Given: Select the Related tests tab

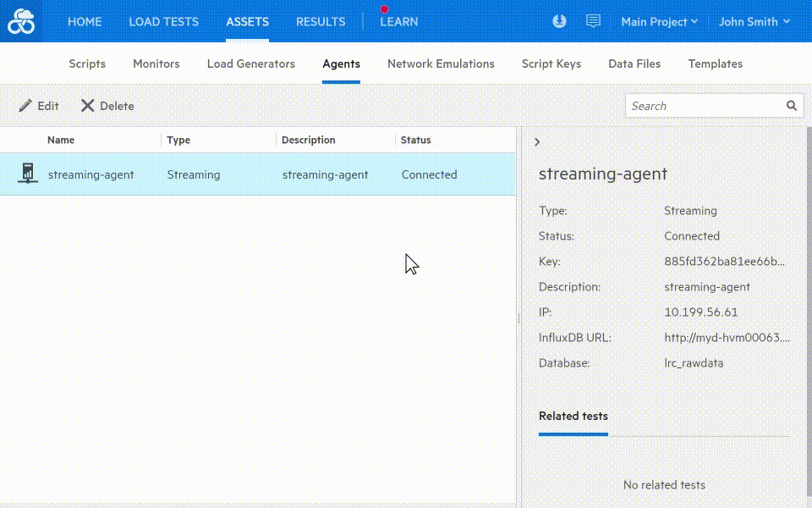Looking at the screenshot, I should (x=573, y=416).
